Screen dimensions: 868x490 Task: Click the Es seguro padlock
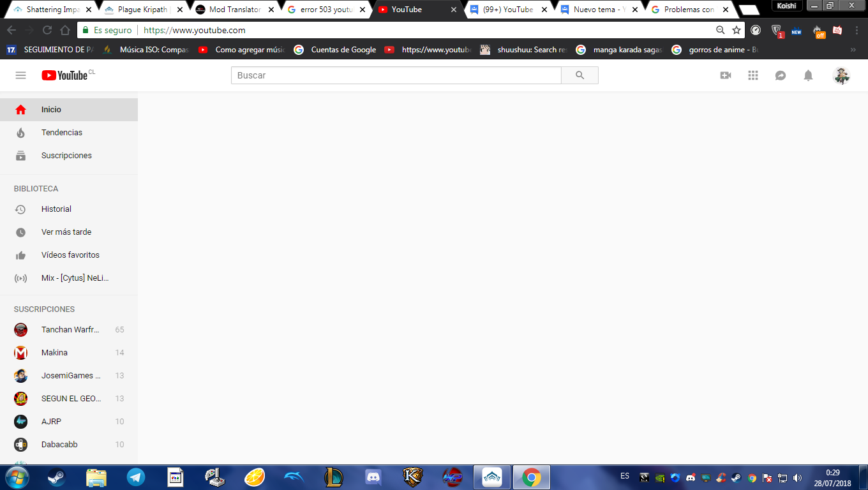point(87,30)
